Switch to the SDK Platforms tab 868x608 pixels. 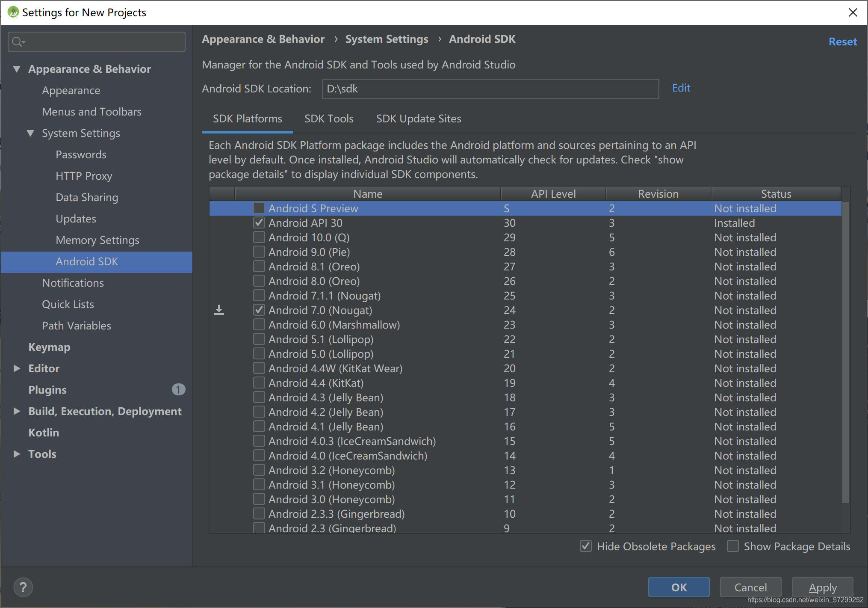click(248, 119)
